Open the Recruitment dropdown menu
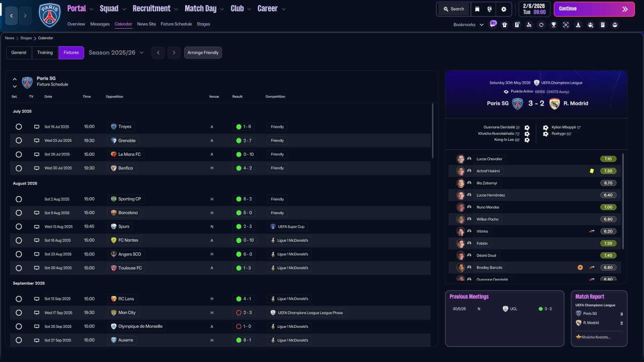The height and width of the screenshot is (362, 644). [x=155, y=9]
